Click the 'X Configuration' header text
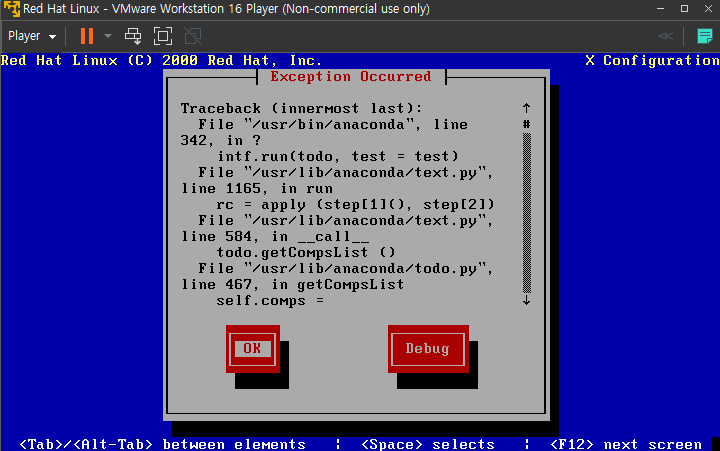 [652, 61]
